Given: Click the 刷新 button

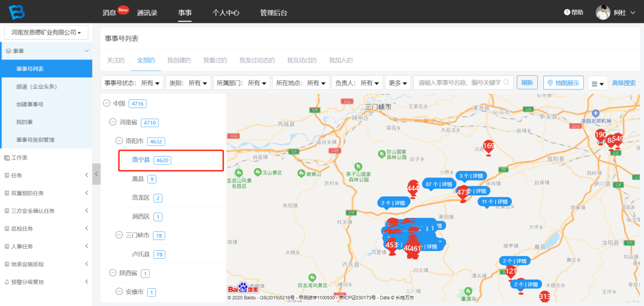Looking at the screenshot, I should [527, 83].
